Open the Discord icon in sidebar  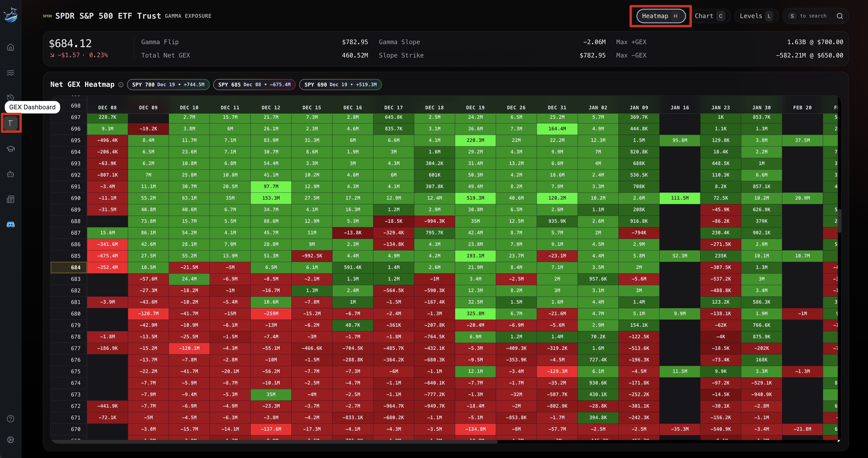[x=10, y=225]
